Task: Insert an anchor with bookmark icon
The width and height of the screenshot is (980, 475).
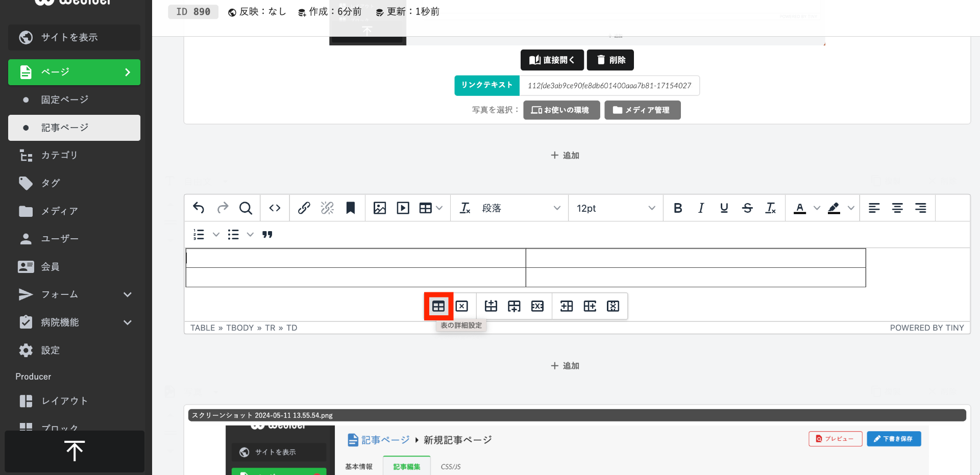Action: pos(351,208)
